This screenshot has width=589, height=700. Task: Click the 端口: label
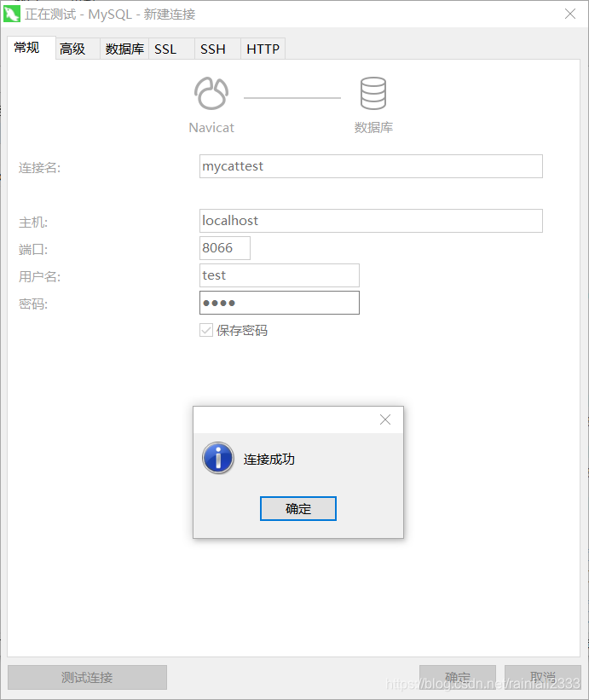tap(33, 250)
